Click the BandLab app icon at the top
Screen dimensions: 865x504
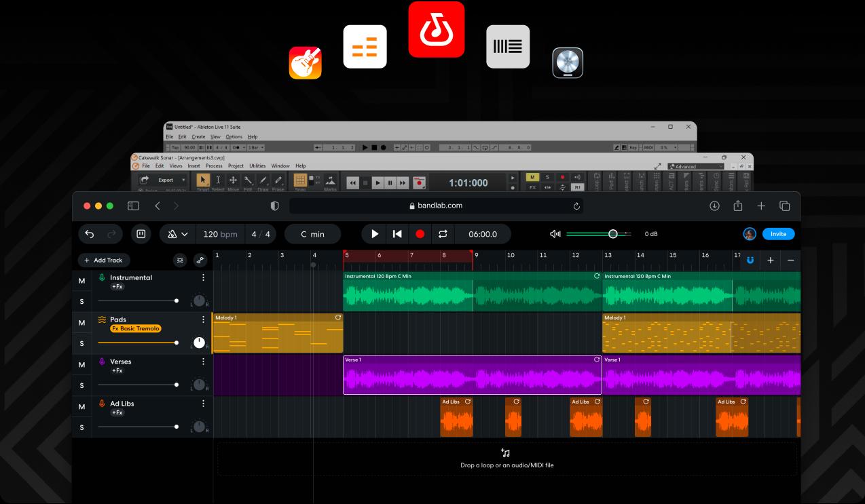436,29
